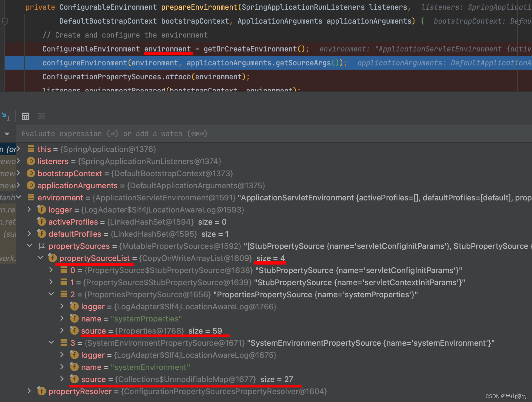Select the propertySources MutablePropertySources row
The width and height of the screenshot is (532, 402).
click(x=274, y=246)
